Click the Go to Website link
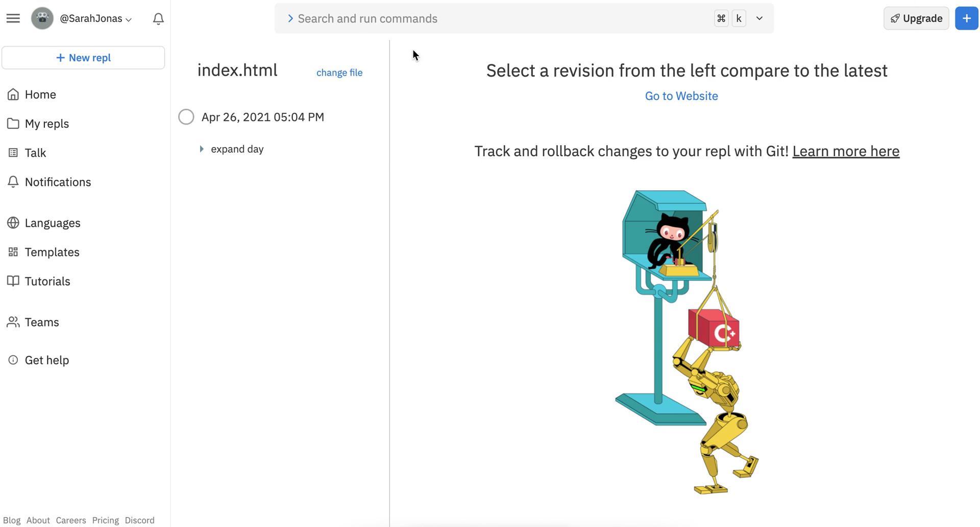 pyautogui.click(x=681, y=96)
